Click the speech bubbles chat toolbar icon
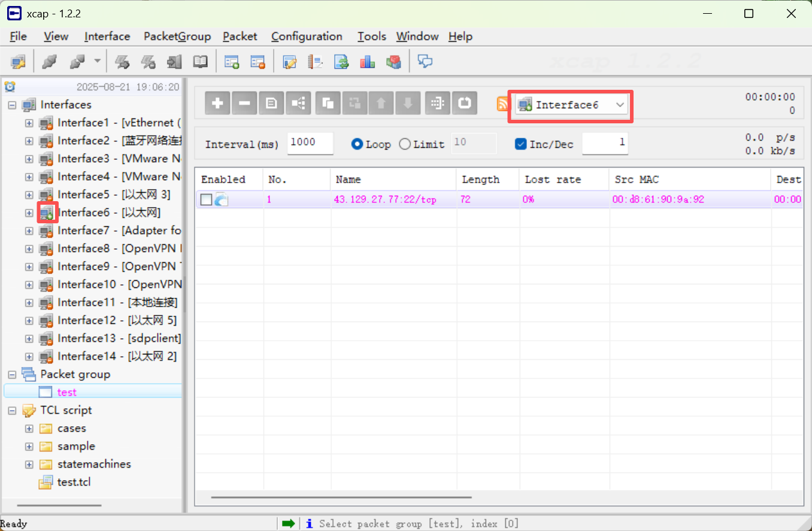The width and height of the screenshot is (812, 531). click(425, 62)
